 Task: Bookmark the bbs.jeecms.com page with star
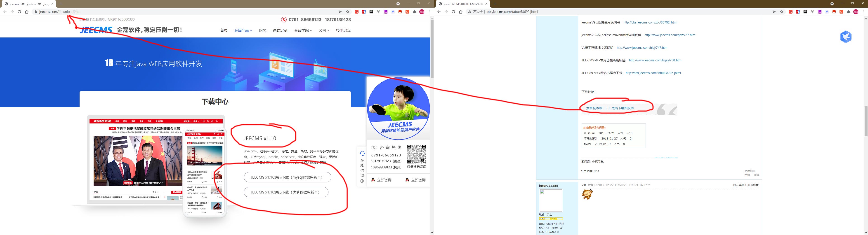click(782, 12)
